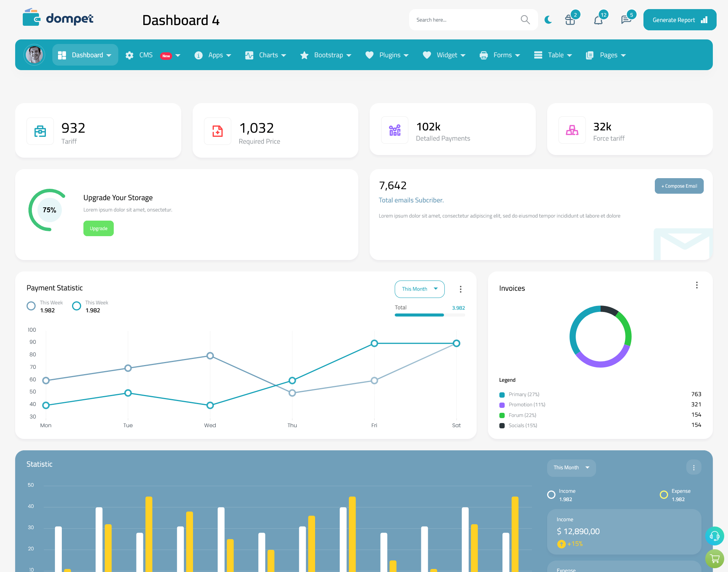
Task: Open the CMS menu item
Action: click(152, 55)
